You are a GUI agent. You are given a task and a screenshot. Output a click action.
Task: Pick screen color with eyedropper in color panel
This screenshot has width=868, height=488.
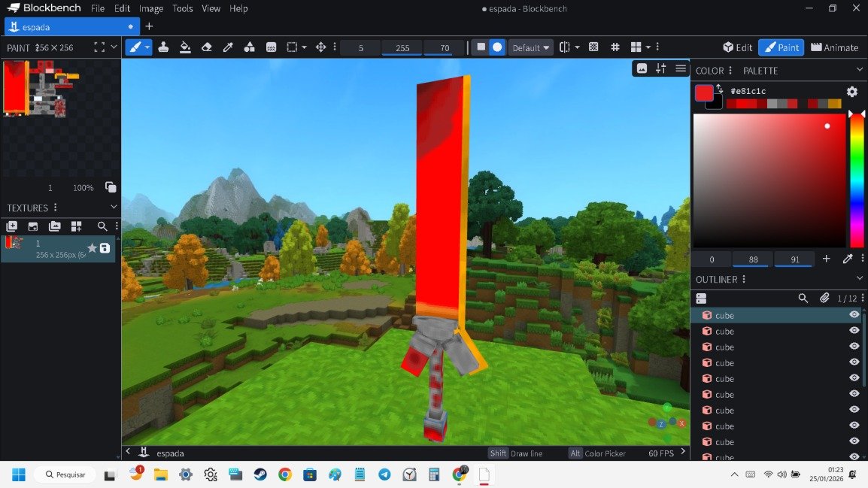(848, 259)
